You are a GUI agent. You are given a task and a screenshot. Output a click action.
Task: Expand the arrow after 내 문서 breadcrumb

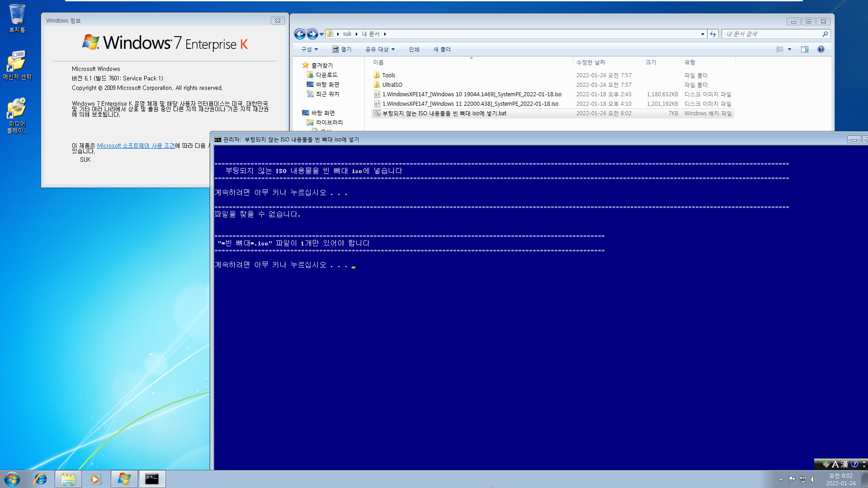pyautogui.click(x=385, y=34)
